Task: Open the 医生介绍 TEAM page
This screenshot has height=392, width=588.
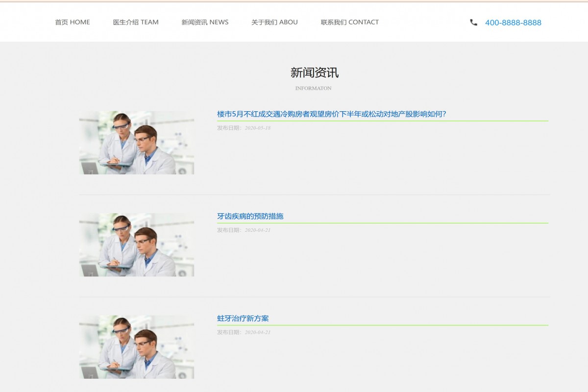Action: pos(135,22)
